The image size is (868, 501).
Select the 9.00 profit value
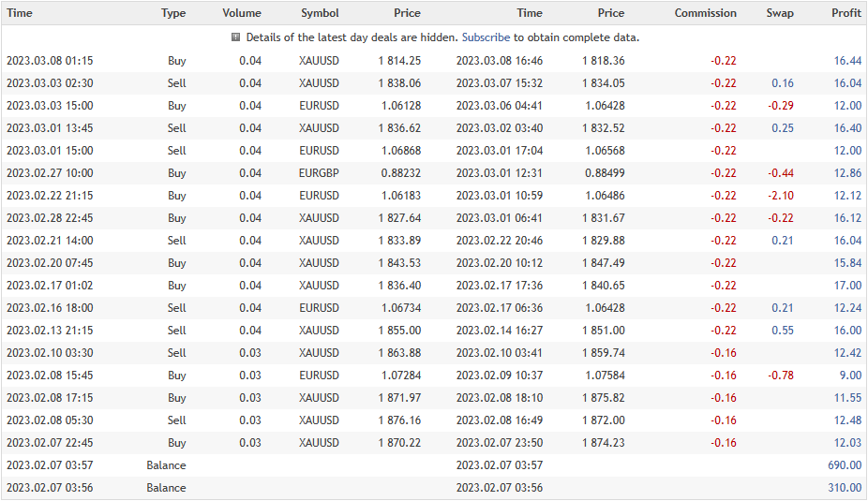850,376
